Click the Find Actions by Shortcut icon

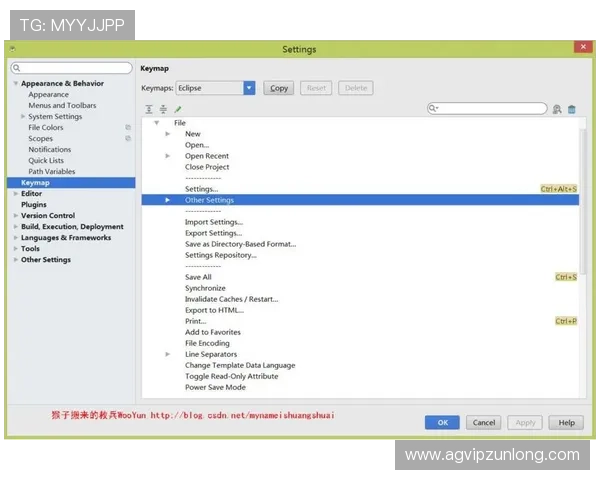pos(557,109)
